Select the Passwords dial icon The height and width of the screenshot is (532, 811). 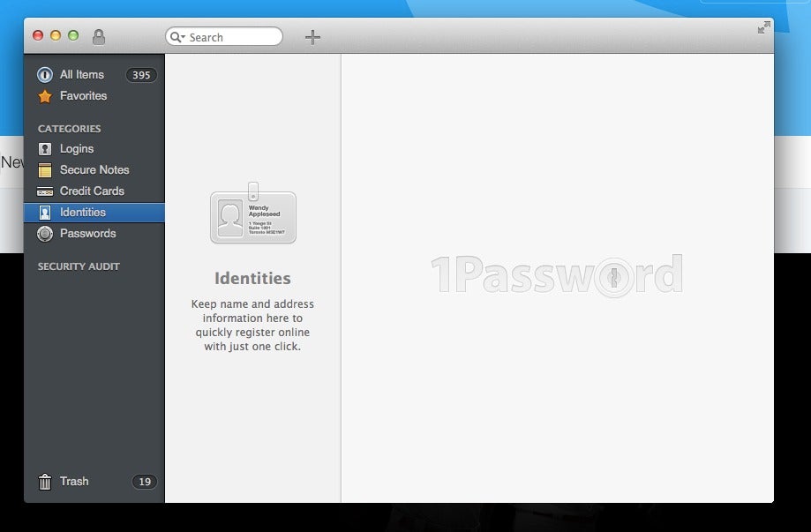pyautogui.click(x=45, y=234)
